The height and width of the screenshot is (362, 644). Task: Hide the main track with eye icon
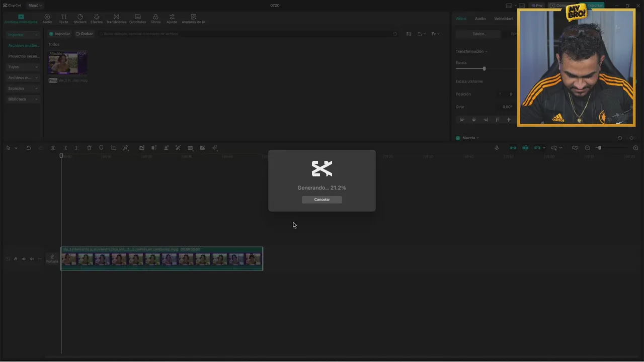tap(24, 259)
